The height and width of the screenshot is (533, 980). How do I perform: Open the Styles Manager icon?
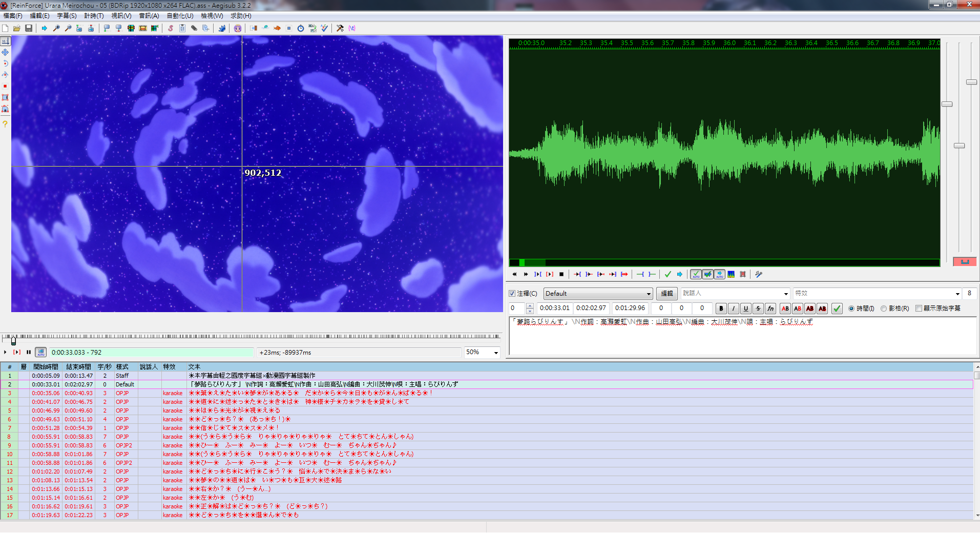click(x=171, y=28)
